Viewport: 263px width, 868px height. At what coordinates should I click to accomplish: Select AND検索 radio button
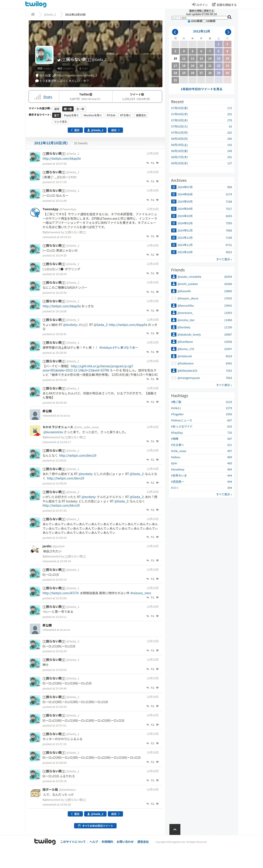[189, 21]
